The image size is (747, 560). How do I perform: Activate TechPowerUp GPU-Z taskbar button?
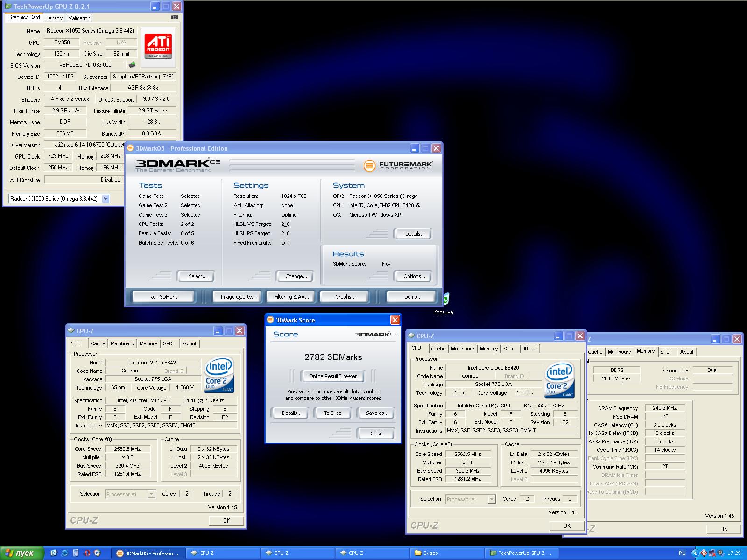(x=522, y=553)
